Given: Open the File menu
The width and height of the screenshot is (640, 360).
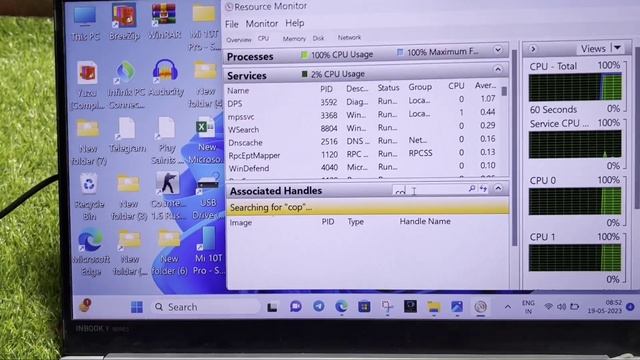Looking at the screenshot, I should tap(231, 24).
